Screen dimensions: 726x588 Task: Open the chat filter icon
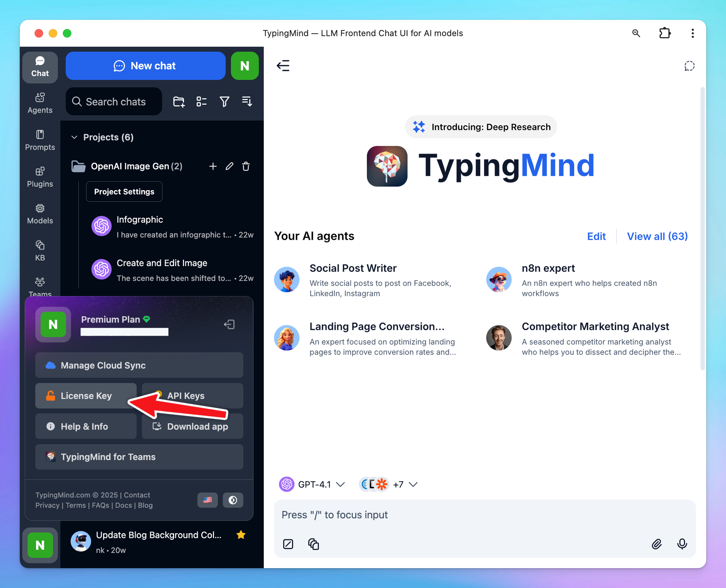pos(224,101)
